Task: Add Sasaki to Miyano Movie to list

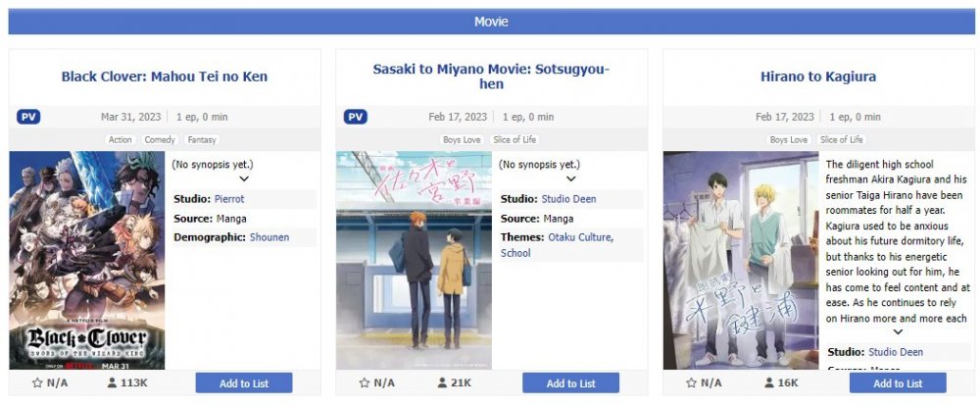Action: coord(570,383)
